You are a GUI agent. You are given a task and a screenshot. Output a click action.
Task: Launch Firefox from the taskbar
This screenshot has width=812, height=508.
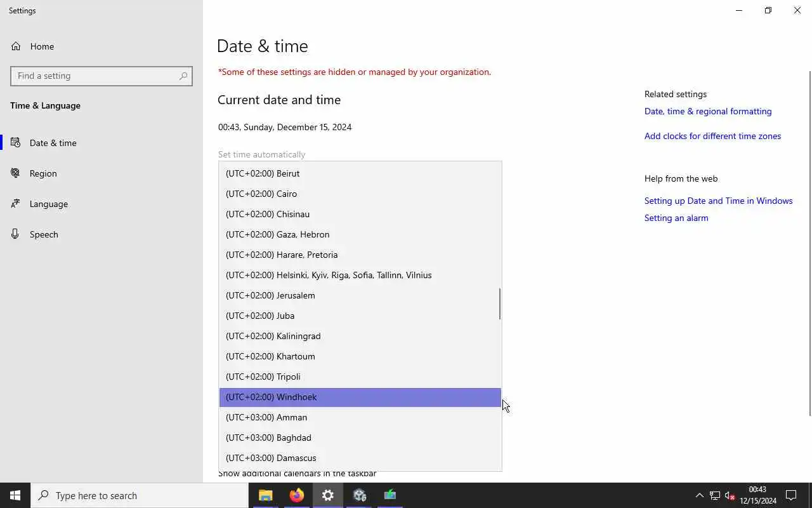(296, 495)
